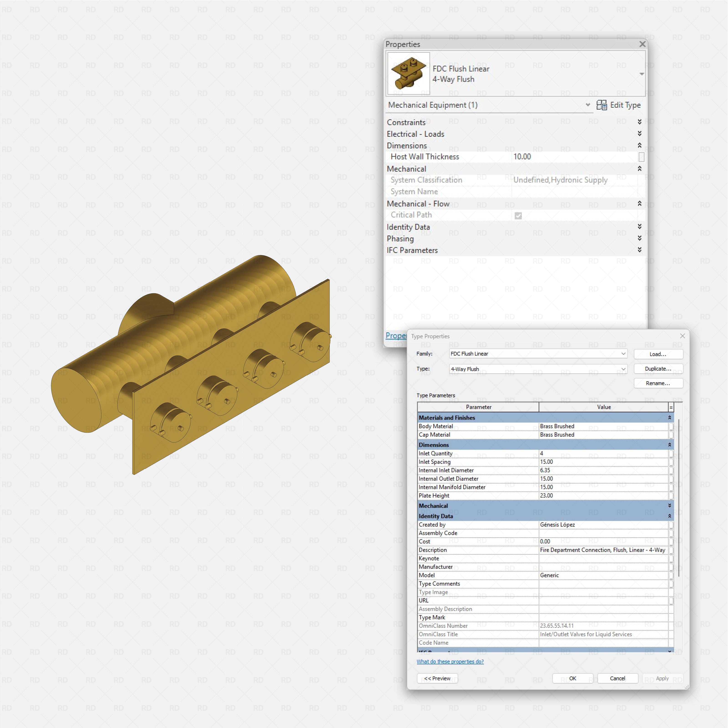Screen dimensions: 728x728
Task: Collapse the Mechanical - Flow section
Action: coord(640,203)
